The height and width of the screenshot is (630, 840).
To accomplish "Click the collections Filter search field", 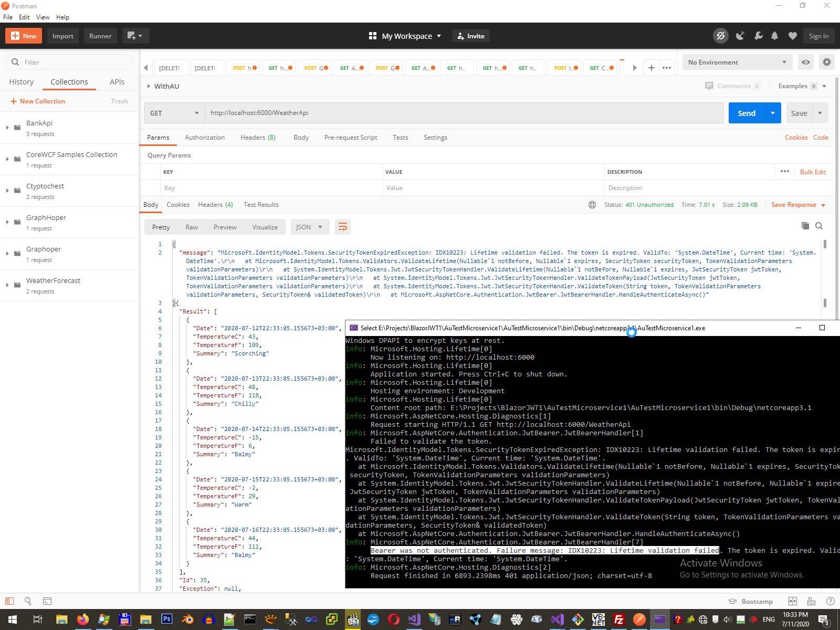I will pyautogui.click(x=69, y=62).
